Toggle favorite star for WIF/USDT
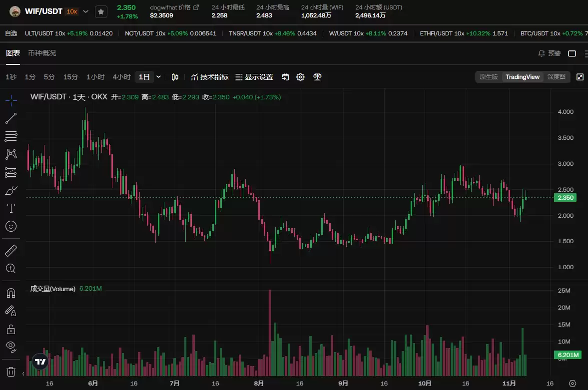Image resolution: width=588 pixels, height=390 pixels. click(x=101, y=11)
